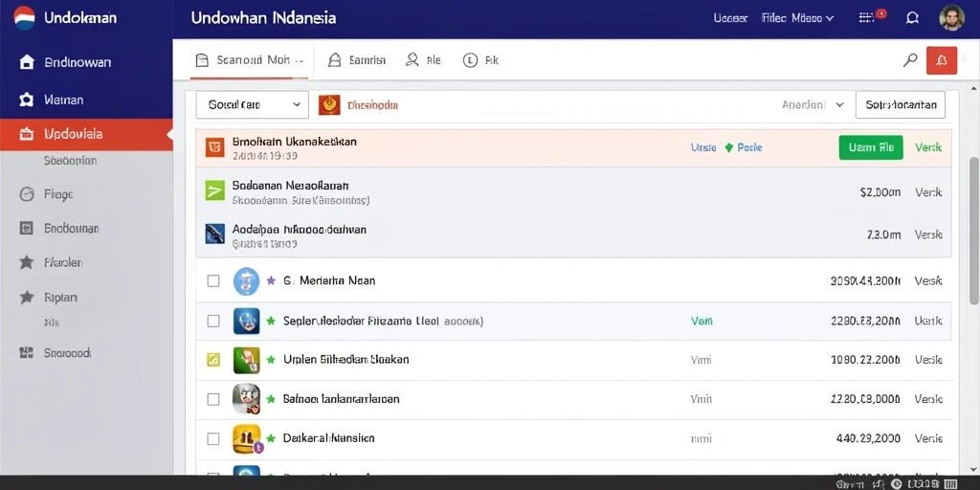Click purple star beside Meriarha Nean

tap(271, 280)
